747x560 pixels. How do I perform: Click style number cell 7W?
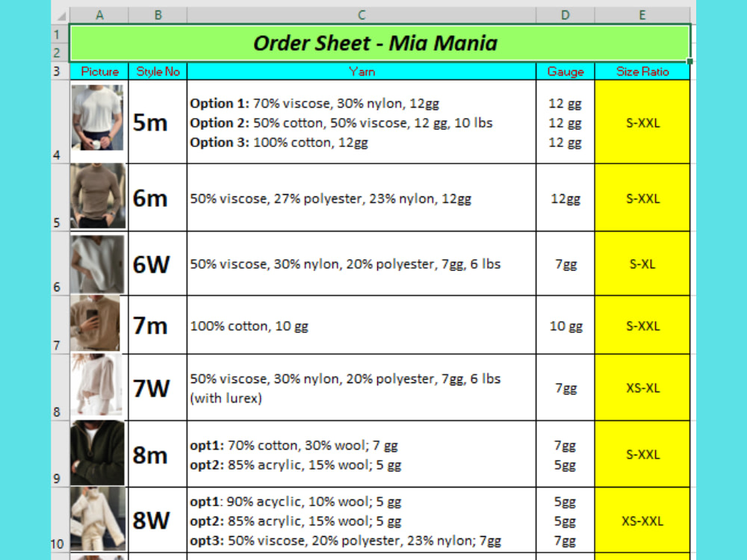158,387
